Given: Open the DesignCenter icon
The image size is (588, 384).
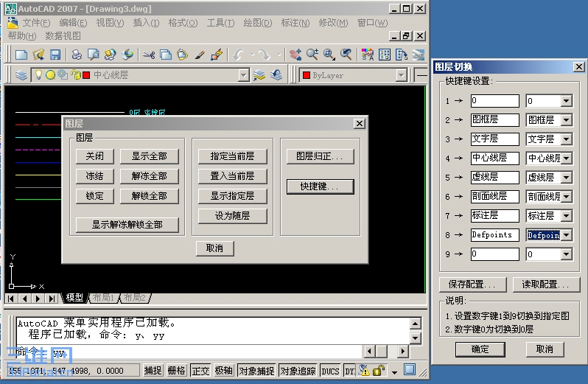Looking at the screenshot, I should pyautogui.click(x=385, y=55).
